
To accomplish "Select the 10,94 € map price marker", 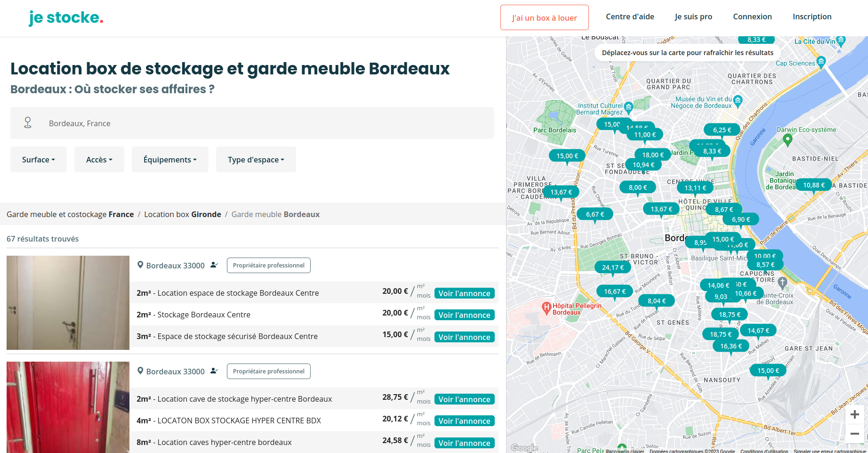I will point(643,165).
